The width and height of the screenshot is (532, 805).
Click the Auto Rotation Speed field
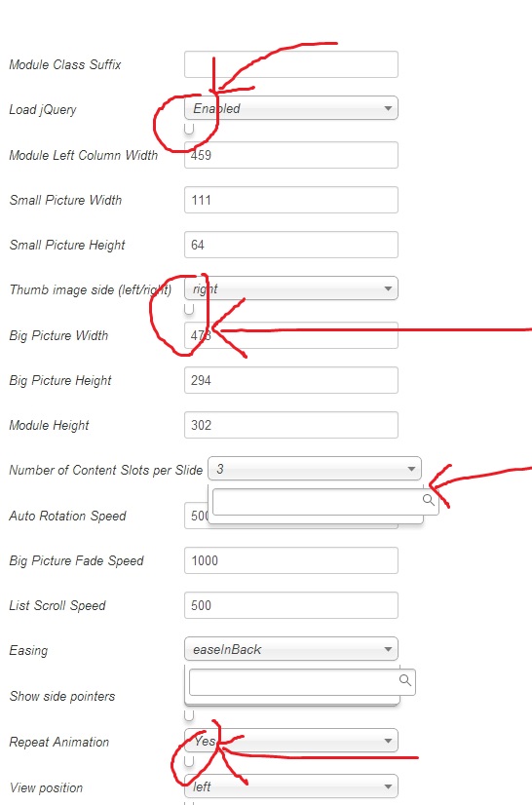click(x=196, y=516)
